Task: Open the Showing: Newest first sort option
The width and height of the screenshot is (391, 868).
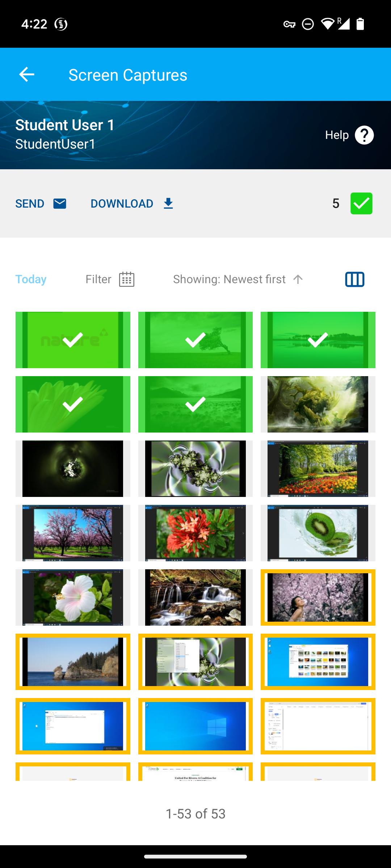Action: pyautogui.click(x=230, y=279)
